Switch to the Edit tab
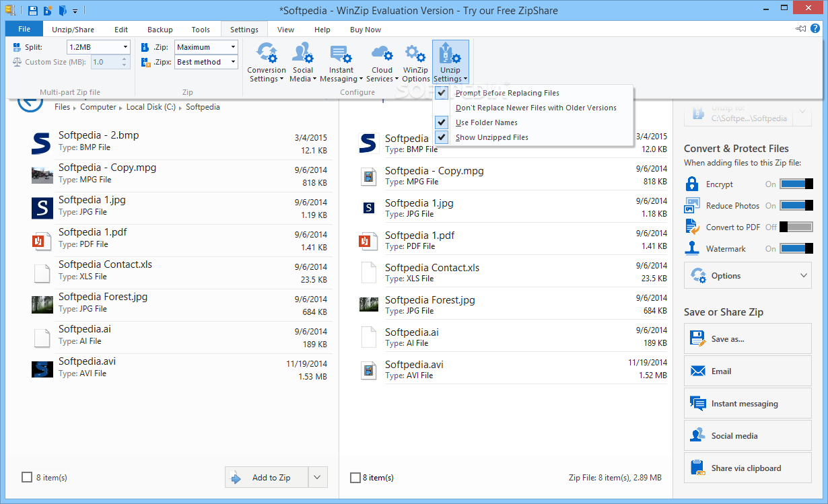This screenshot has height=504, width=828. click(x=121, y=30)
